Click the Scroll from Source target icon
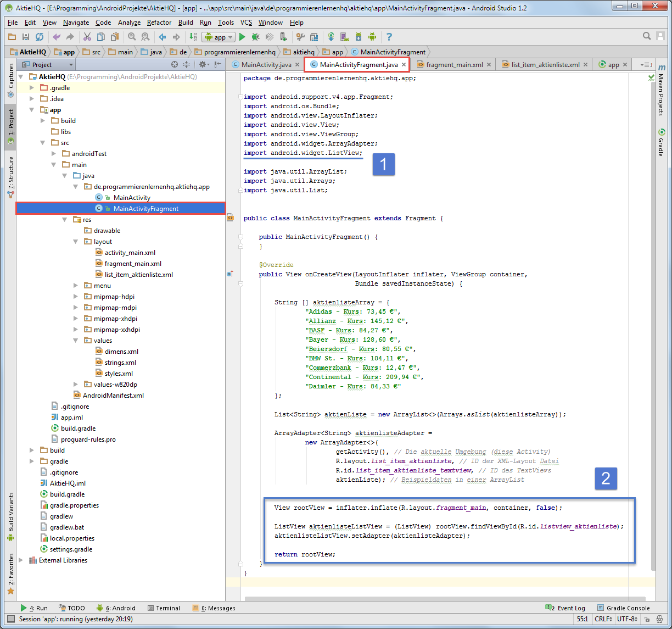The width and height of the screenshot is (672, 629). point(175,64)
